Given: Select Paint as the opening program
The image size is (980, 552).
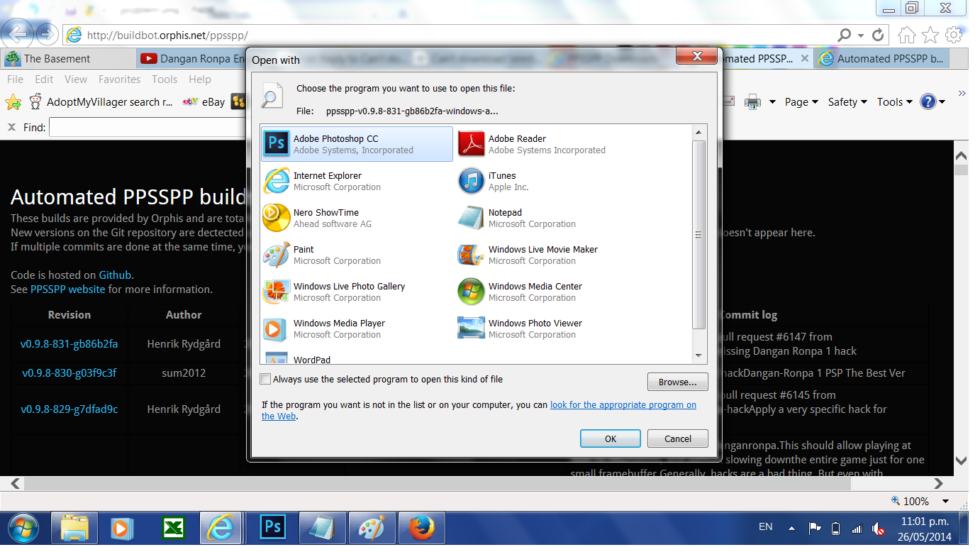Looking at the screenshot, I should (x=304, y=255).
